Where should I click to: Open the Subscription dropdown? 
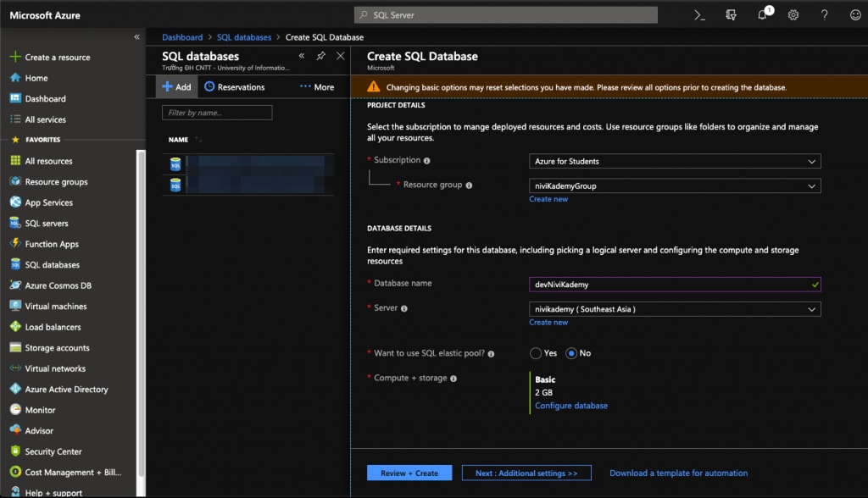tap(675, 161)
